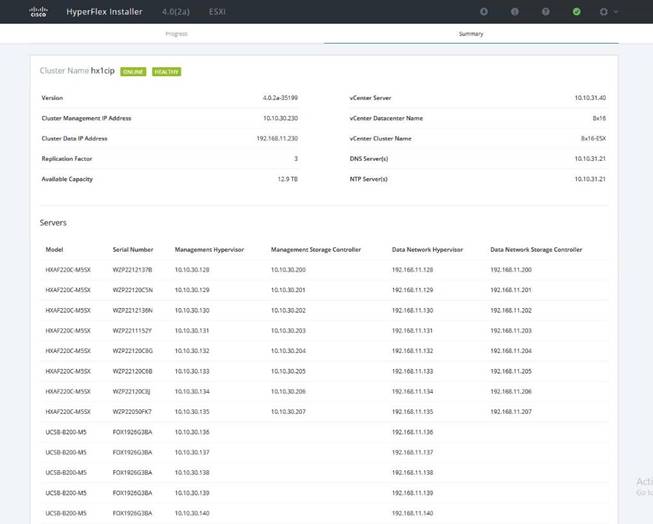Click the Management Hypervisor column header
Screen dimensions: 653x524
[x=209, y=250]
